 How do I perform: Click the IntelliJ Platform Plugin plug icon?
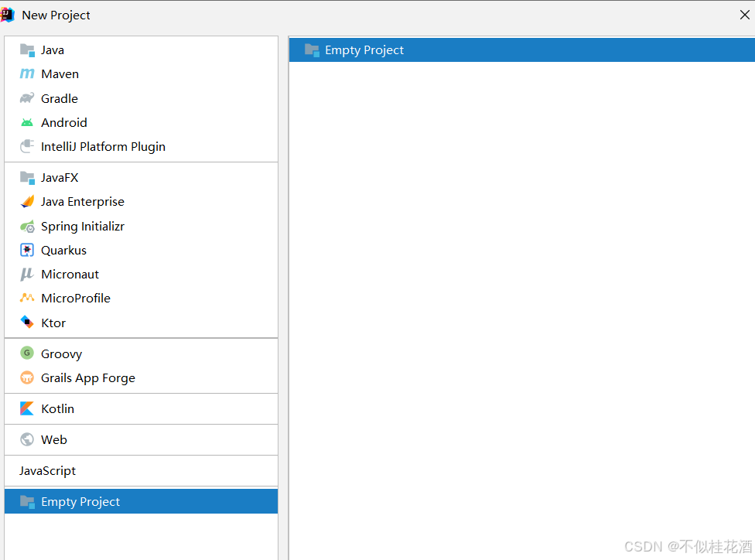[x=27, y=146]
